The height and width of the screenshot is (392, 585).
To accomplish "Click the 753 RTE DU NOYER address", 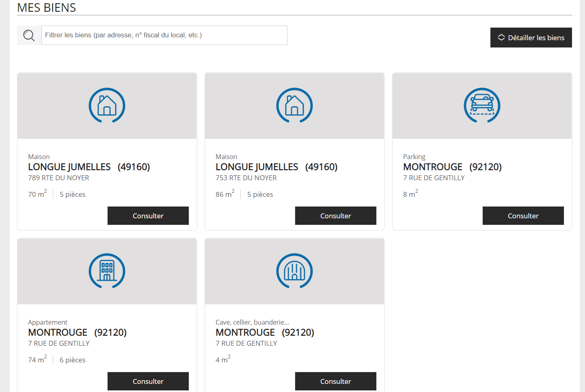I will click(246, 178).
